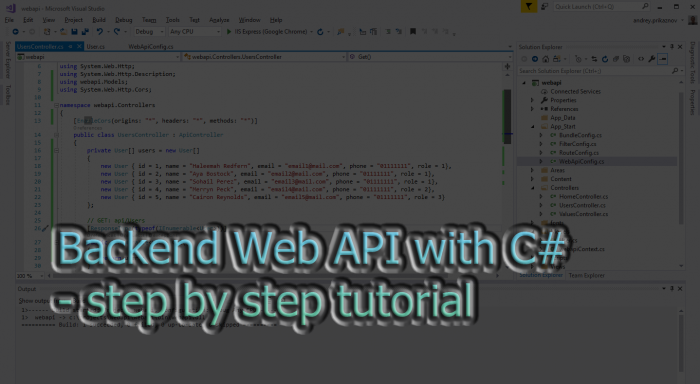Open the feedback icon beside Quick Launch

pyautogui.click(x=545, y=6)
